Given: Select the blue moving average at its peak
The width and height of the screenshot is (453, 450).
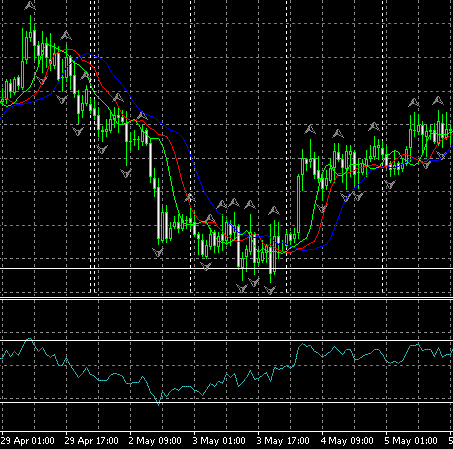Looking at the screenshot, I should pyautogui.click(x=88, y=53).
